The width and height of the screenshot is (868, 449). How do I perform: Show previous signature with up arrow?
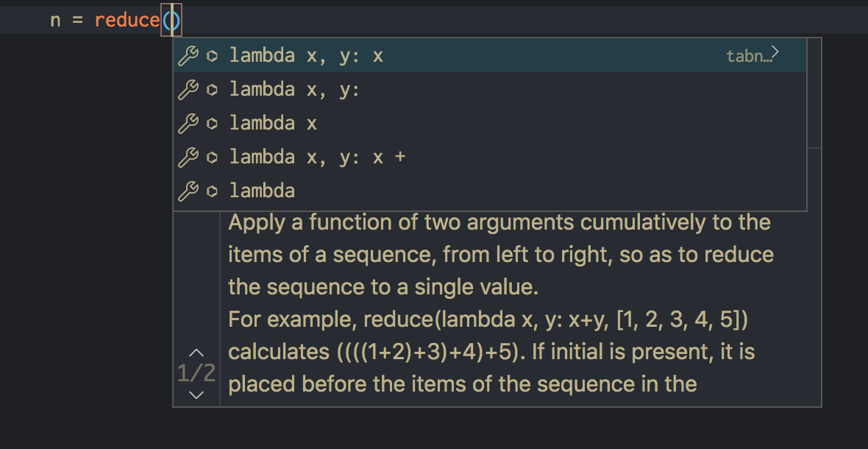click(x=196, y=353)
